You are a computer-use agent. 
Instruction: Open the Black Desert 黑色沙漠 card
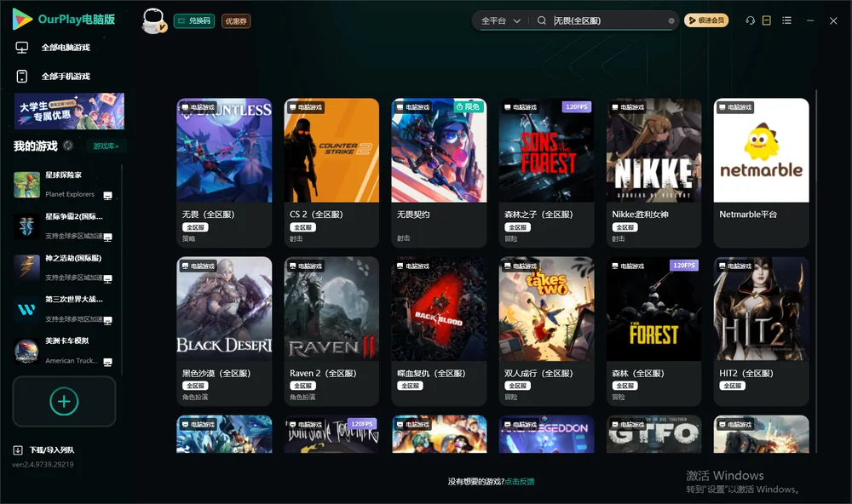pyautogui.click(x=224, y=331)
